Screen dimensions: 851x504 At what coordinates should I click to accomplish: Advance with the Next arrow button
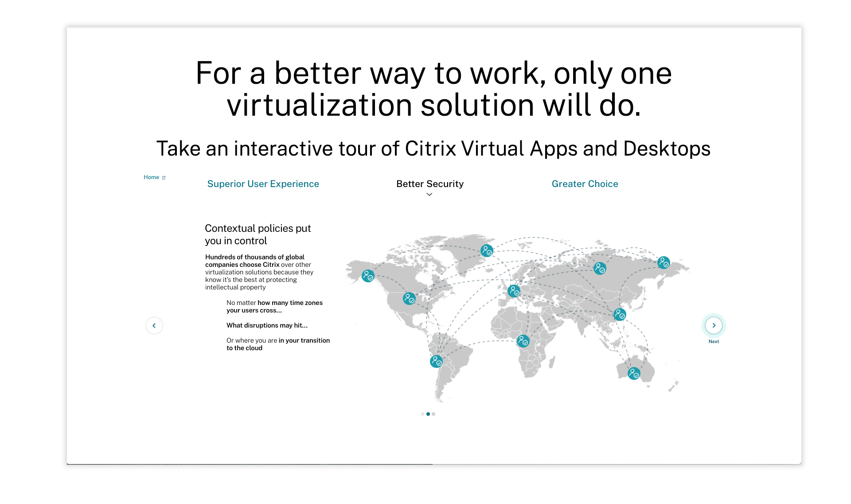point(714,325)
